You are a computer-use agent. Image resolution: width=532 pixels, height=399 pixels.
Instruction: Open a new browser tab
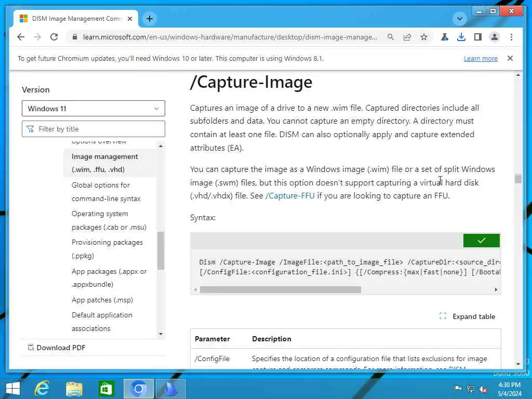click(x=150, y=19)
